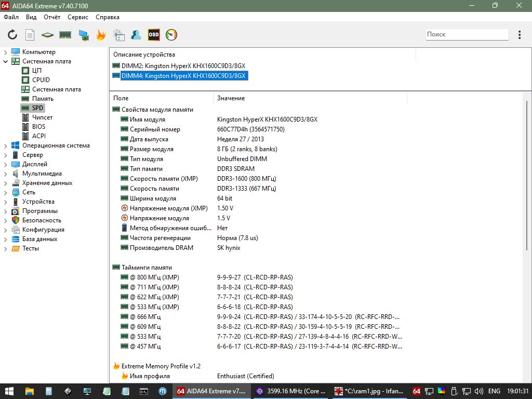Image resolution: width=532 pixels, height=399 pixels.
Task: Click the green memory module toolbar icon
Action: coord(65,35)
